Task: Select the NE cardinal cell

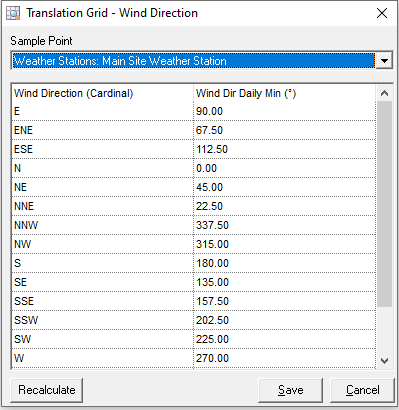Action: (103, 187)
